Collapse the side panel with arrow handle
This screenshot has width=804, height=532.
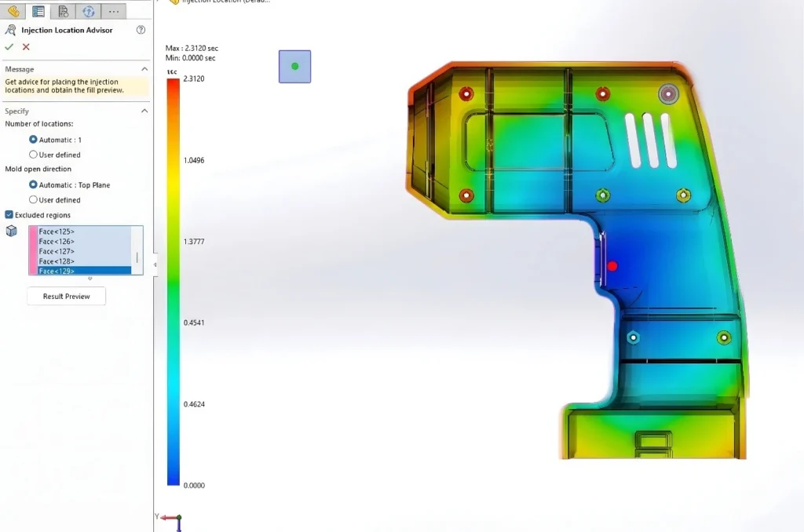155,265
